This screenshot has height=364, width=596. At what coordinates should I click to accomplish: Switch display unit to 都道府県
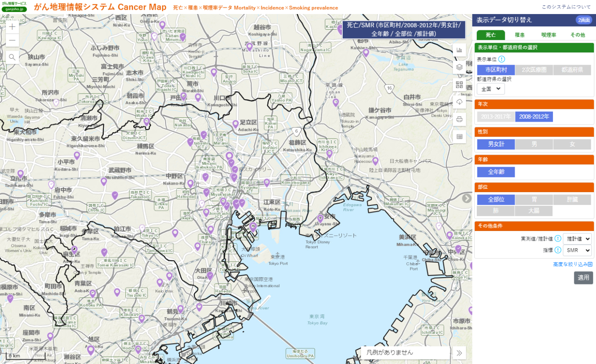[572, 70]
